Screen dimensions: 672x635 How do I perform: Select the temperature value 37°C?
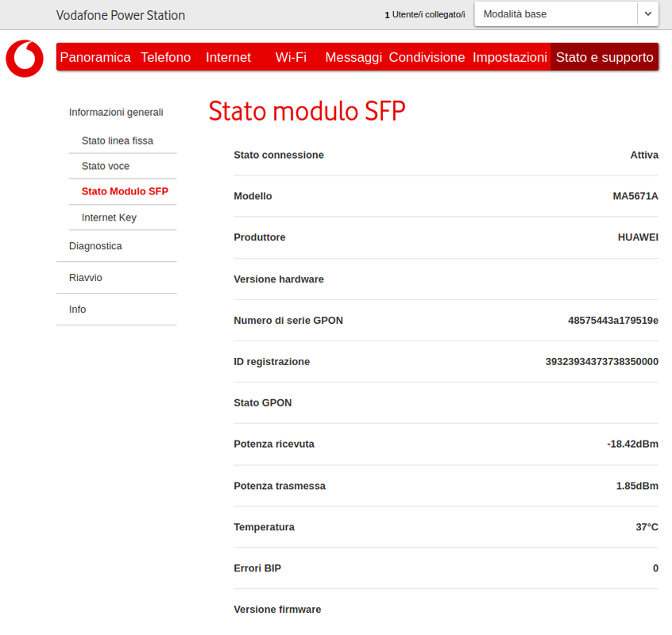(x=647, y=527)
